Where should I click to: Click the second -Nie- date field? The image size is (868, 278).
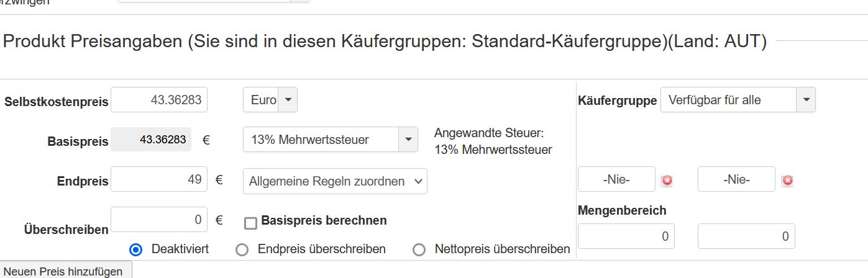(x=736, y=180)
